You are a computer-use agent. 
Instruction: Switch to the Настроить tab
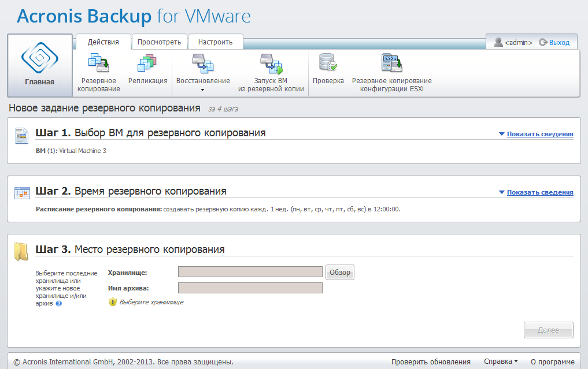click(x=215, y=42)
